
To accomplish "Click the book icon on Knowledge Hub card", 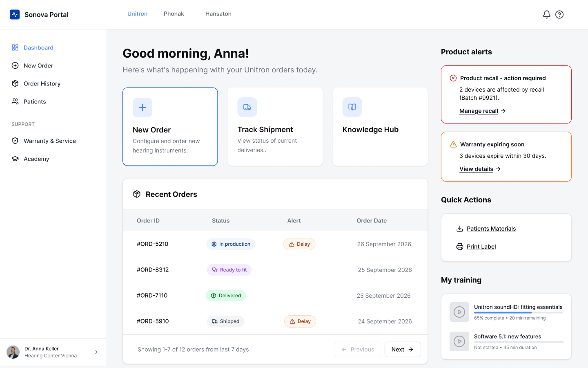I will pyautogui.click(x=352, y=107).
